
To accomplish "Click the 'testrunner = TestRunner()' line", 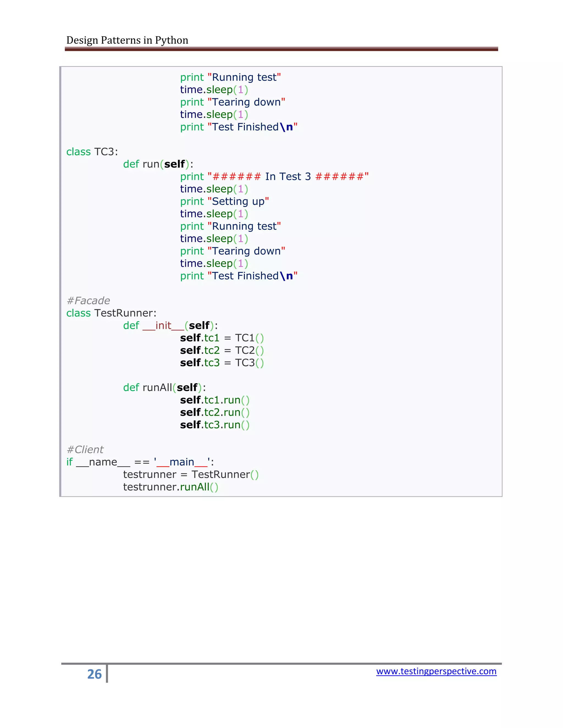I will [x=191, y=475].
